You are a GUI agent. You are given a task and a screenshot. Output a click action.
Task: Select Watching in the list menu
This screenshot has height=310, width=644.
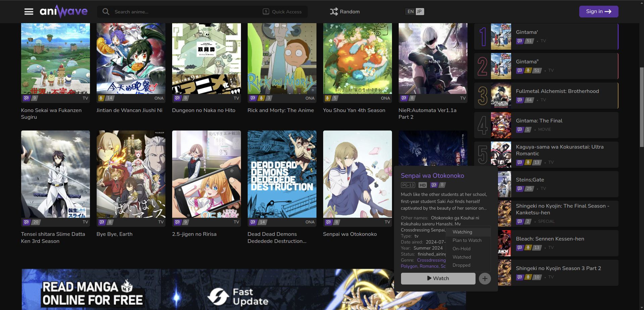coord(468,232)
